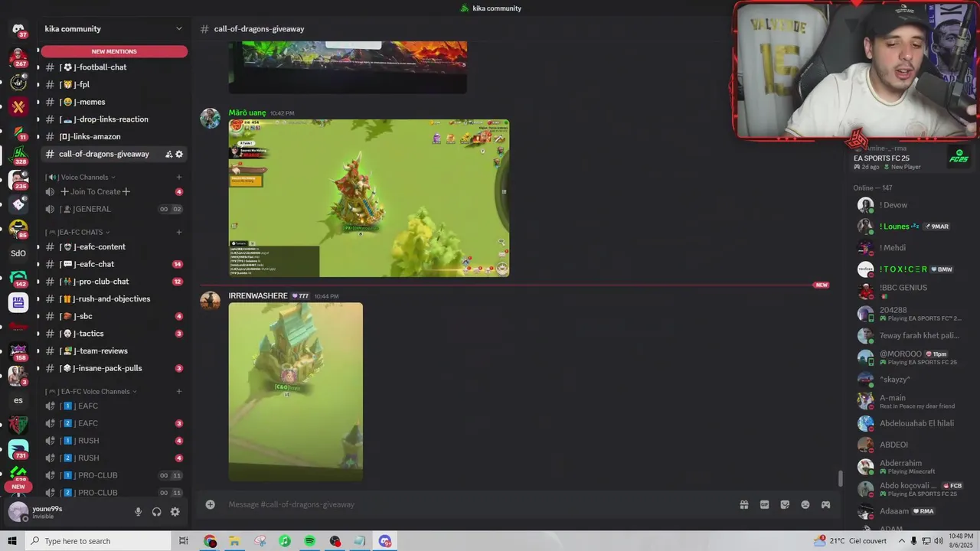Image resolution: width=980 pixels, height=551 pixels.
Task: Open the GIF picker
Action: point(764,504)
